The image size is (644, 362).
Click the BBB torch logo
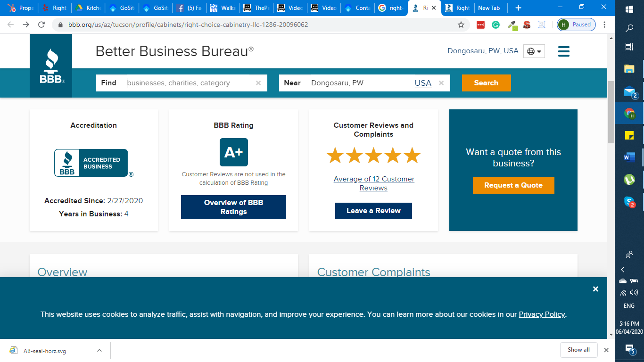tap(51, 66)
